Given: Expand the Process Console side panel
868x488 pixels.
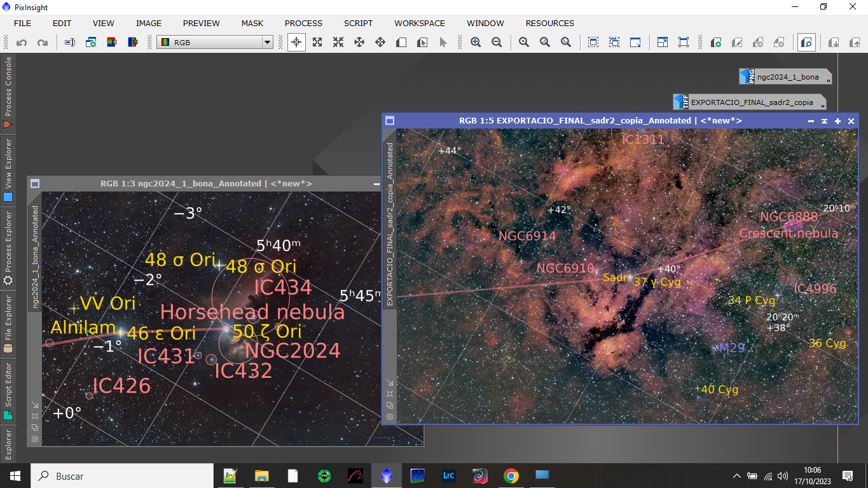Looking at the screenshot, I should coord(8,93).
